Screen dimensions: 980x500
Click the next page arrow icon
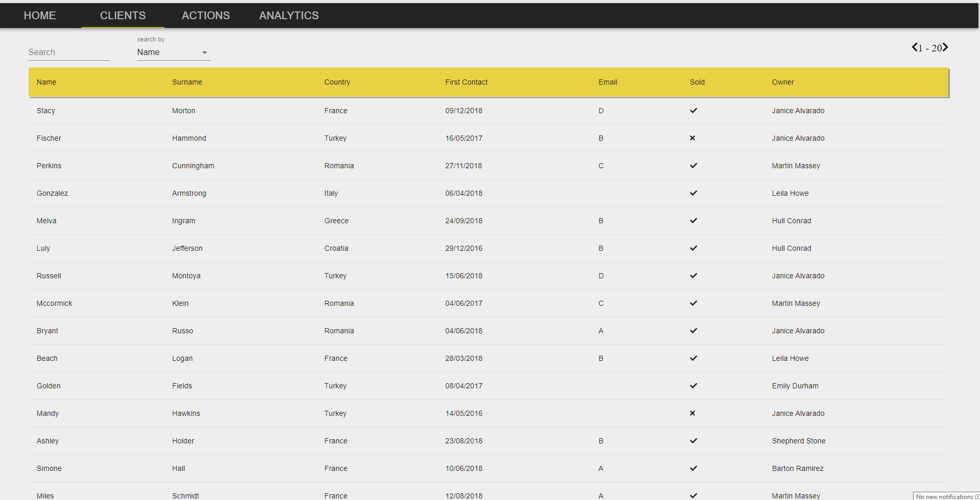946,47
